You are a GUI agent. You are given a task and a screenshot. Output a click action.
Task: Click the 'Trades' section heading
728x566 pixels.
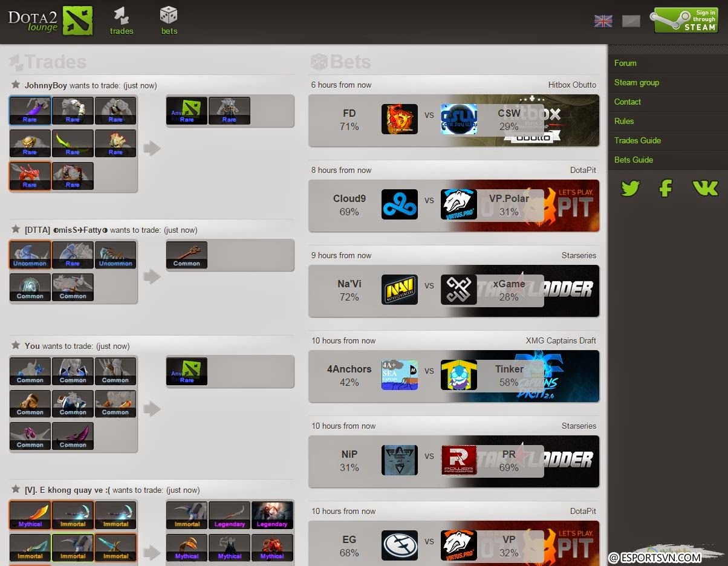coord(48,62)
